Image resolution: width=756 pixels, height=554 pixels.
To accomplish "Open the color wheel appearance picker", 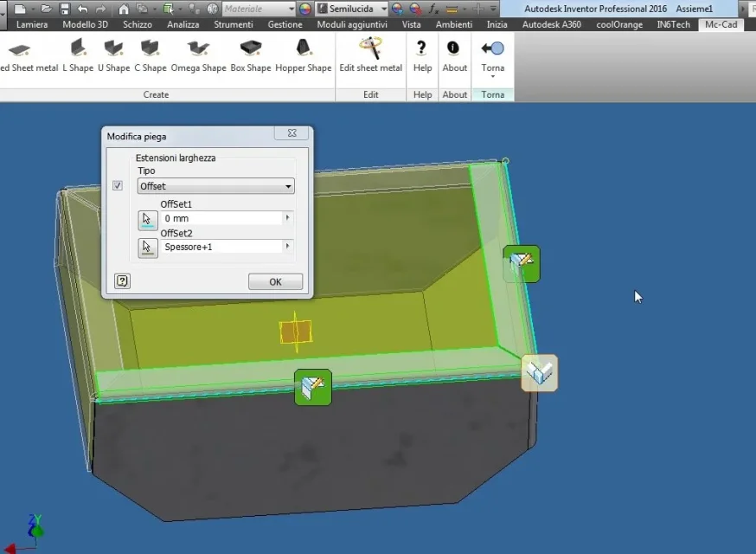I will point(304,9).
